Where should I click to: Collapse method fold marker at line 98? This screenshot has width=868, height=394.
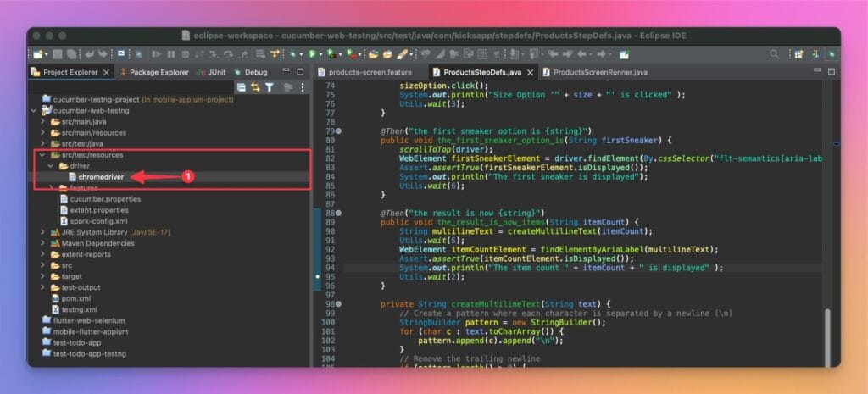point(338,304)
